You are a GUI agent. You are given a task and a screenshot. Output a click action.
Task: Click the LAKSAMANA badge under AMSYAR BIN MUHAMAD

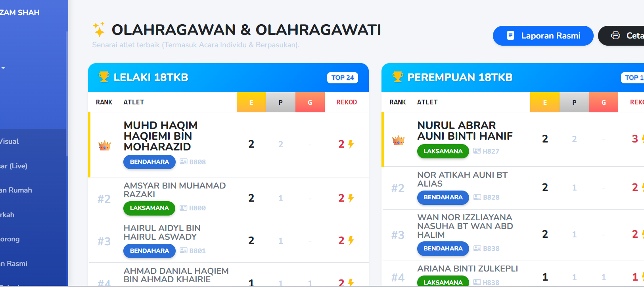pos(149,208)
